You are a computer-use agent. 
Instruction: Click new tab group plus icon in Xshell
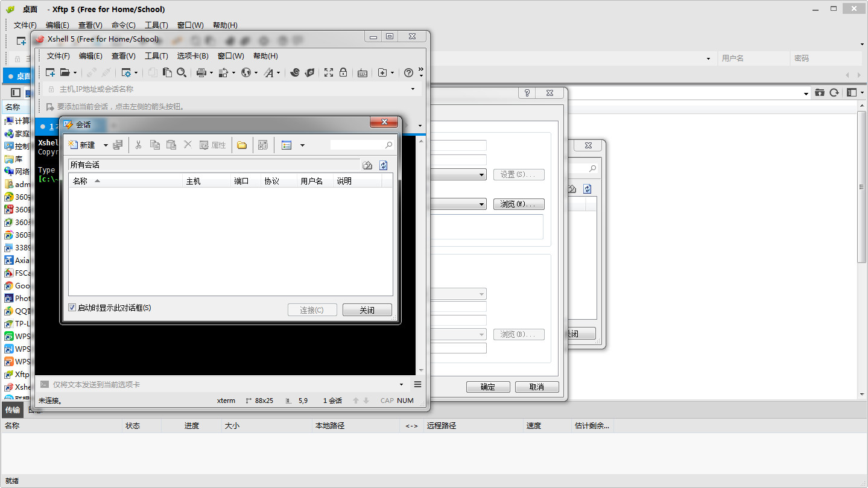382,72
